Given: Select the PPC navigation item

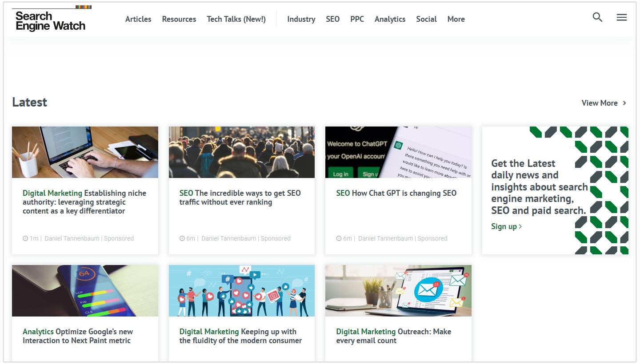Looking at the screenshot, I should pyautogui.click(x=357, y=19).
